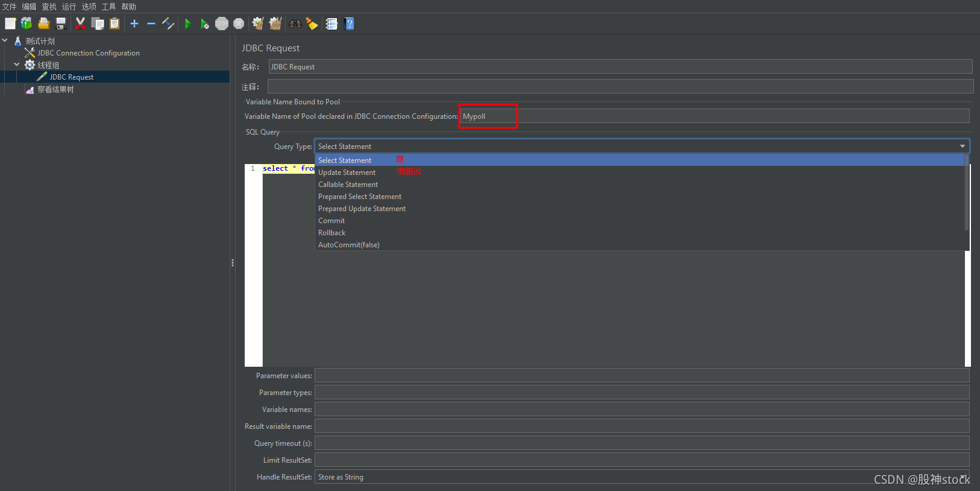Reset search with the yellow broom icon
This screenshot has height=491, width=980.
click(312, 24)
